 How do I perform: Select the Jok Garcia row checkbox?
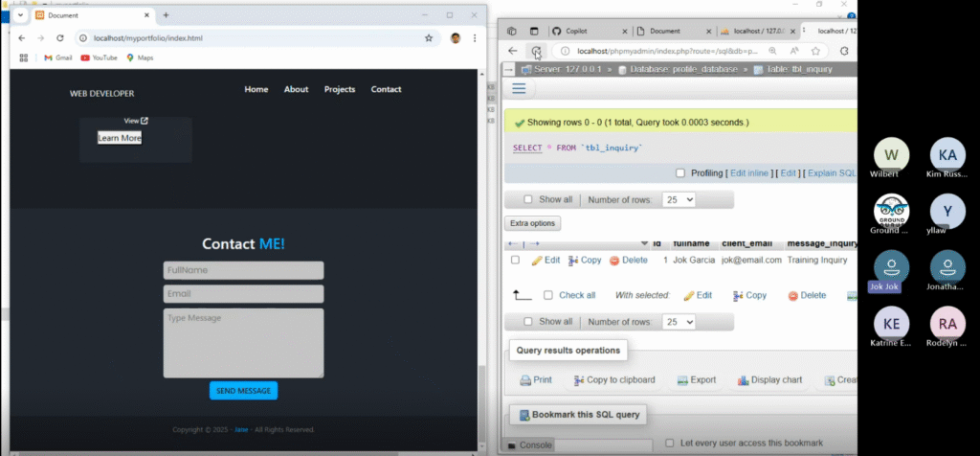515,261
